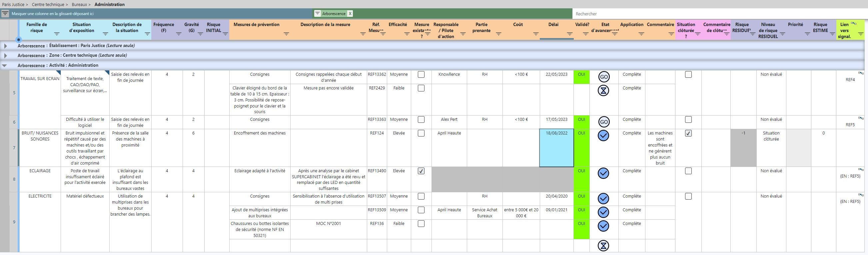Screen dimensions: 868x255
Task: Click filter icon in Partie prenante header
Action: [x=498, y=34]
